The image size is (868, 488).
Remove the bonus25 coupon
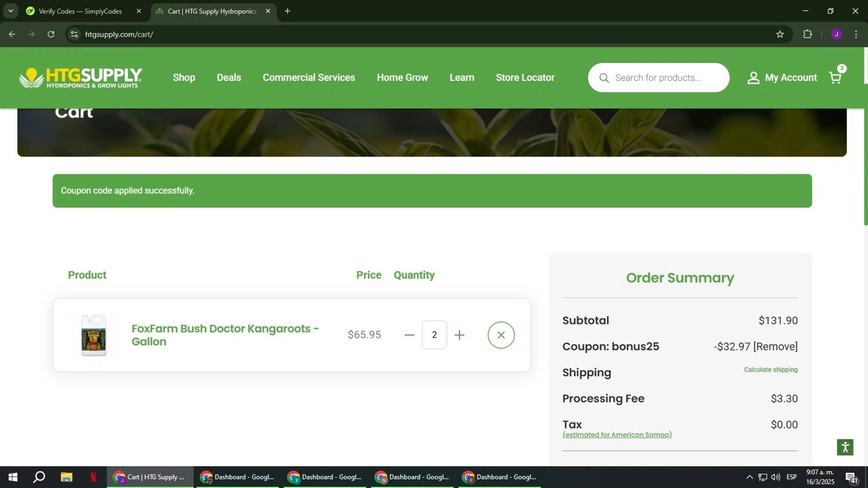[775, 346]
